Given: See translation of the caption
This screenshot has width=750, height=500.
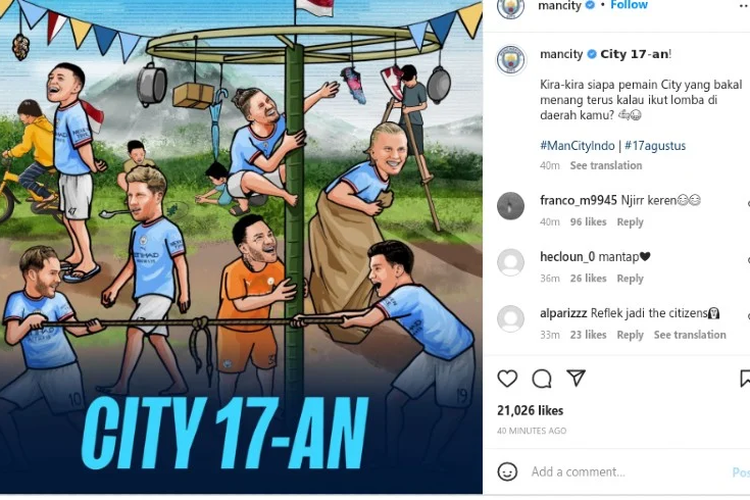Looking at the screenshot, I should click(606, 166).
